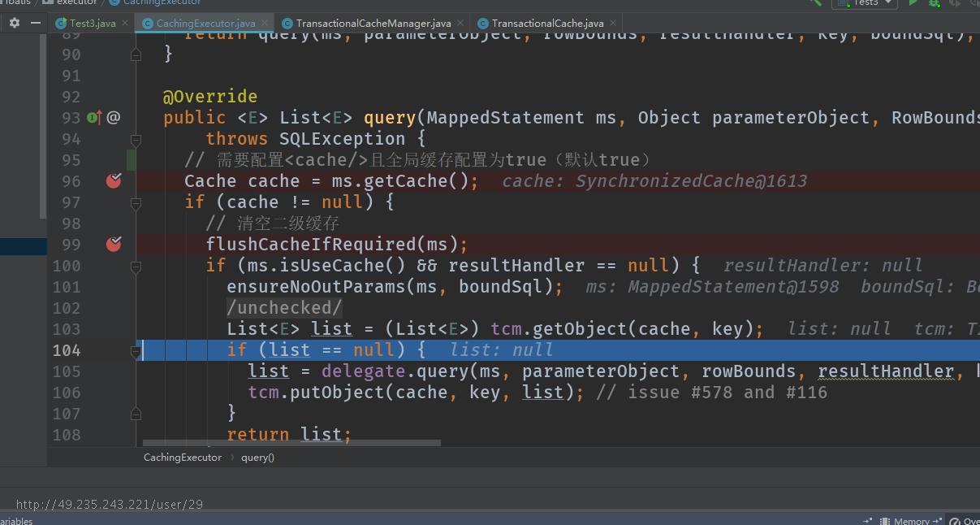Close the Test3.java tab
Viewport: 980px width, 525px height.
[x=125, y=24]
